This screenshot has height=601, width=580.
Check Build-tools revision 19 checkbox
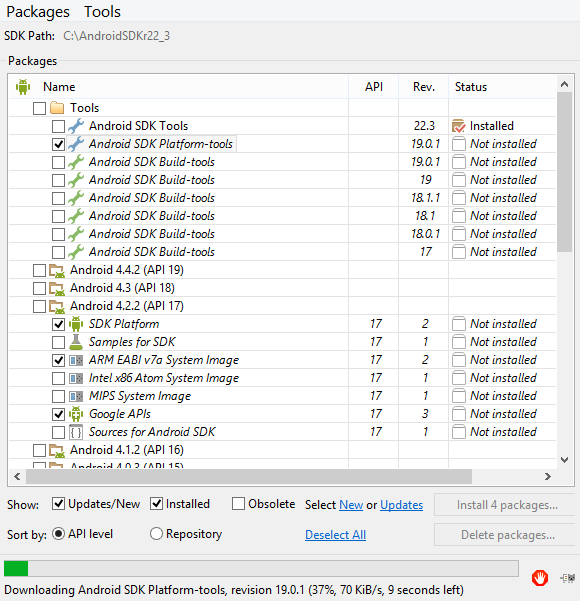click(x=58, y=180)
